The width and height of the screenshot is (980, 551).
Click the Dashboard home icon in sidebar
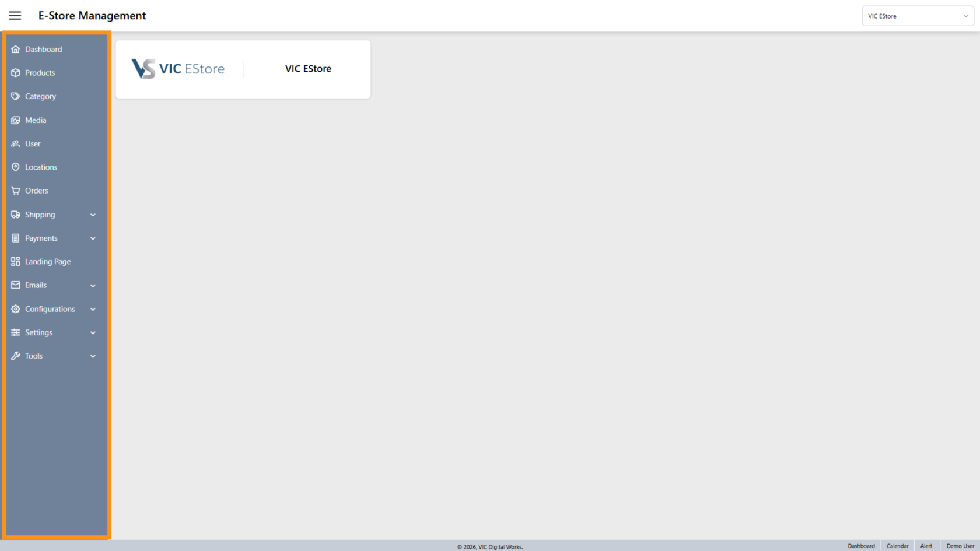(16, 50)
